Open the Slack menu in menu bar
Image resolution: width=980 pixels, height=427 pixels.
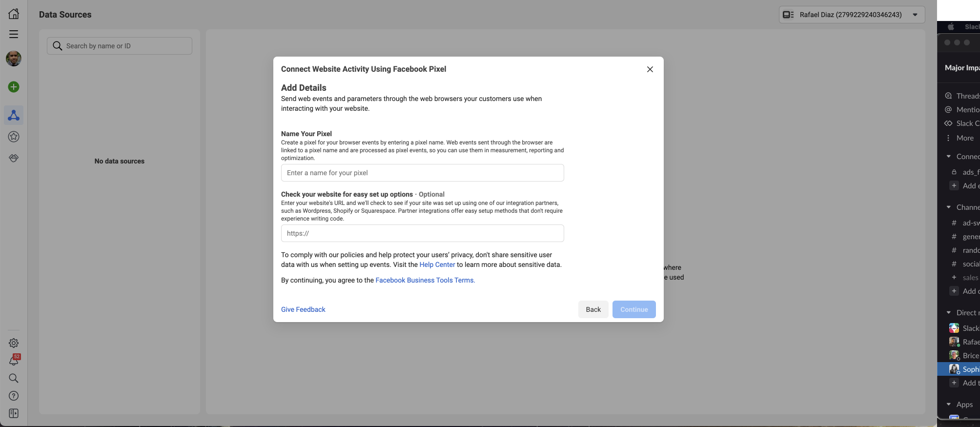coord(972,27)
